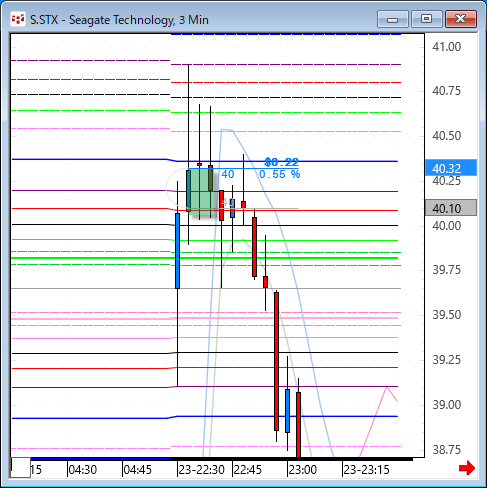The width and height of the screenshot is (487, 488).
Task: Click the CQG chart icon in title bar
Action: tap(18, 20)
